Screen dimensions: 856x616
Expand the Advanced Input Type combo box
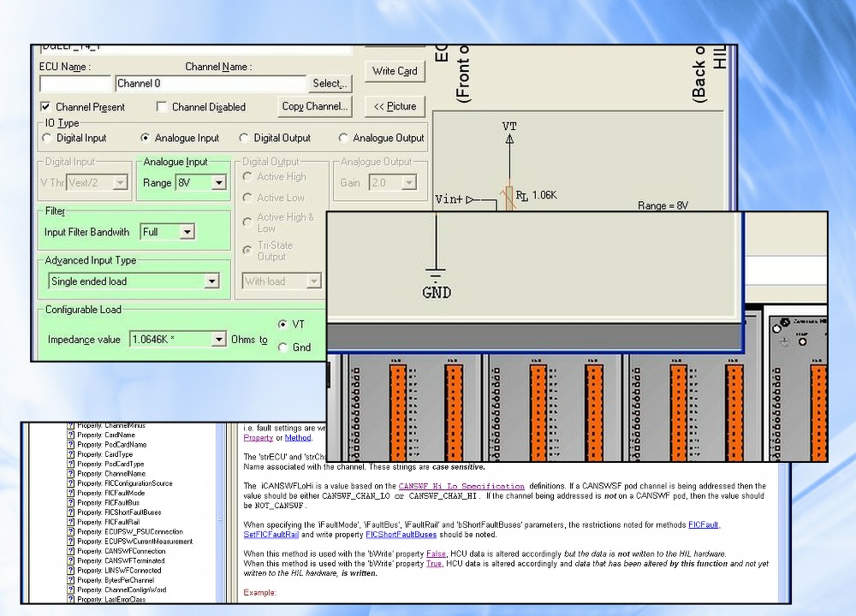click(211, 281)
